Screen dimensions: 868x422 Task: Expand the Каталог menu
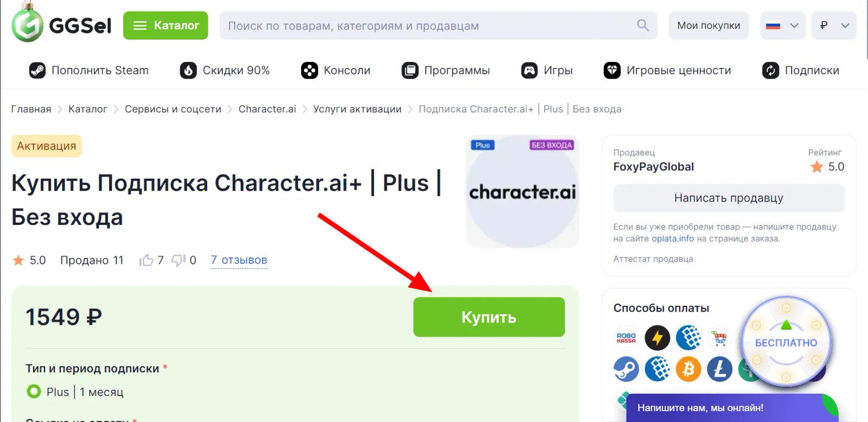165,25
